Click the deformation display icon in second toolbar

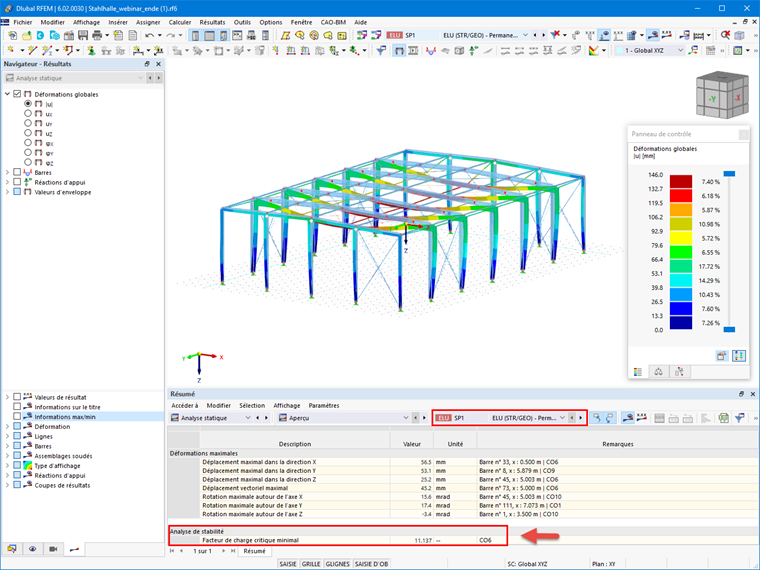(x=398, y=50)
